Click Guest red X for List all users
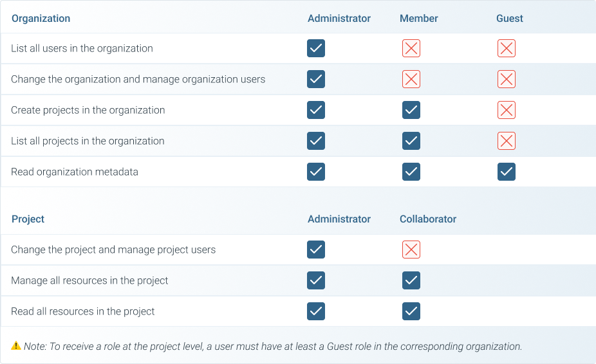 [507, 48]
